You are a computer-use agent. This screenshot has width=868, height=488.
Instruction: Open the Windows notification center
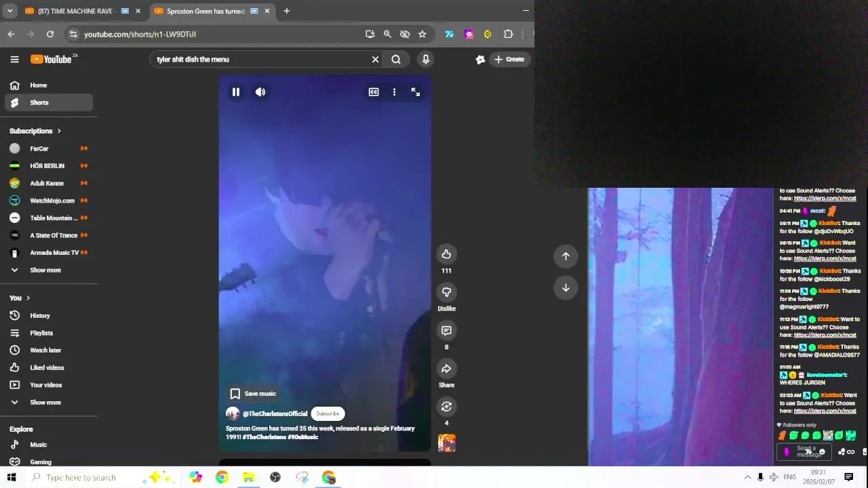tap(848, 477)
